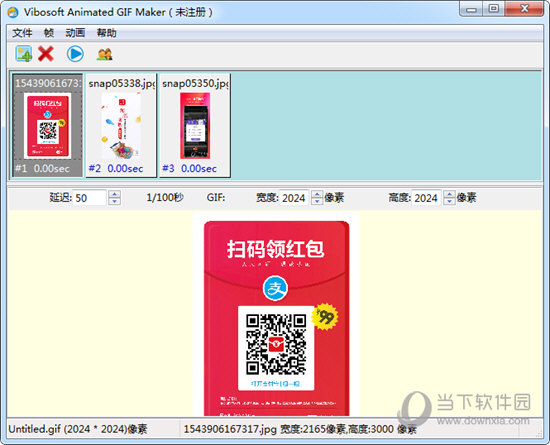
Task: Minimize the Vibosoft GIF Maker window
Action: pos(471,9)
